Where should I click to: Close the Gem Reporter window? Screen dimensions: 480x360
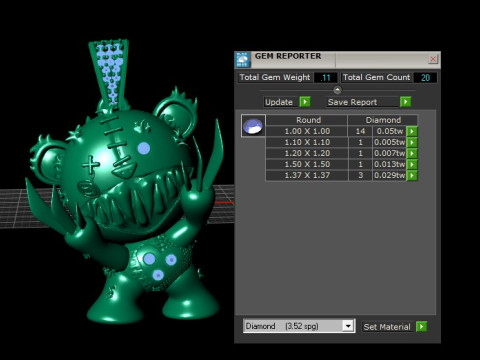point(433,59)
